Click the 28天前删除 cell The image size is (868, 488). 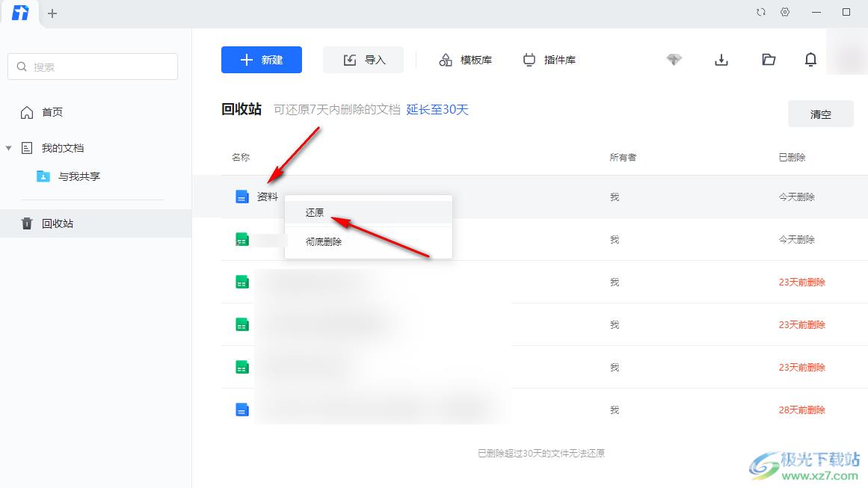coord(801,410)
